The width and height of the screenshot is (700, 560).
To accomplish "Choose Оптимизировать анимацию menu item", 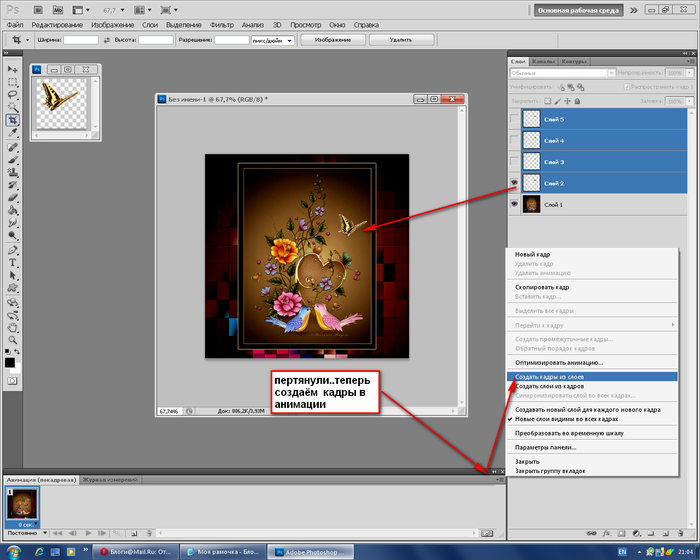I will pyautogui.click(x=559, y=363).
